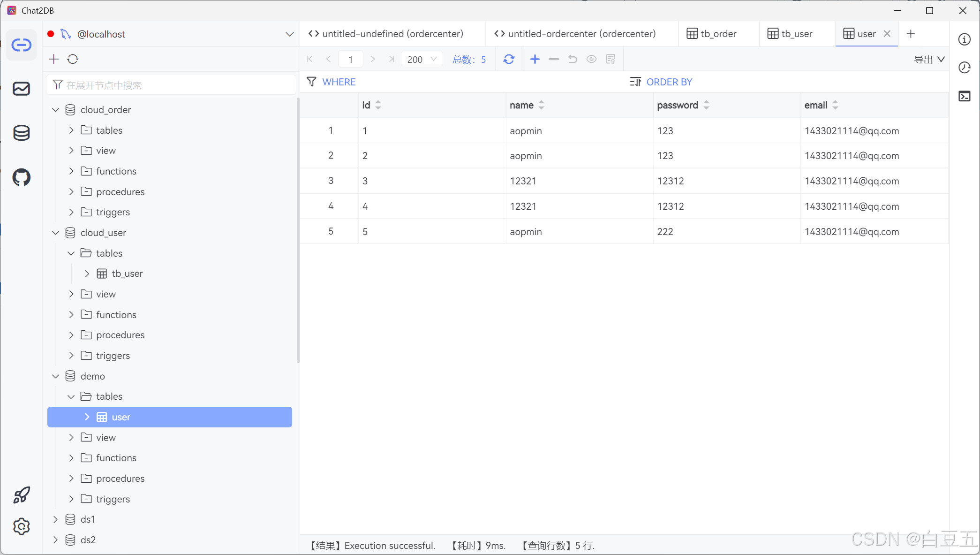Open the console terminal icon on right
This screenshot has width=980, height=555.
click(x=965, y=97)
